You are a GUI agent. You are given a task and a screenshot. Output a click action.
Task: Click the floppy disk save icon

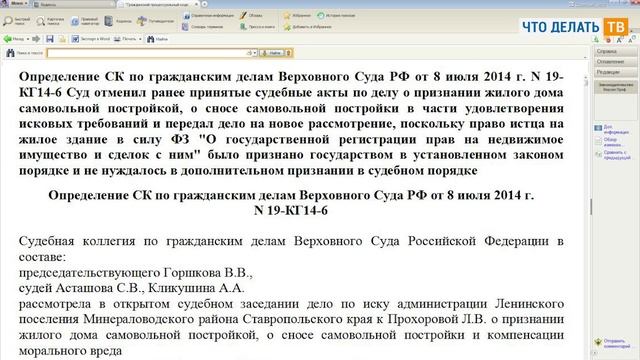click(x=50, y=39)
